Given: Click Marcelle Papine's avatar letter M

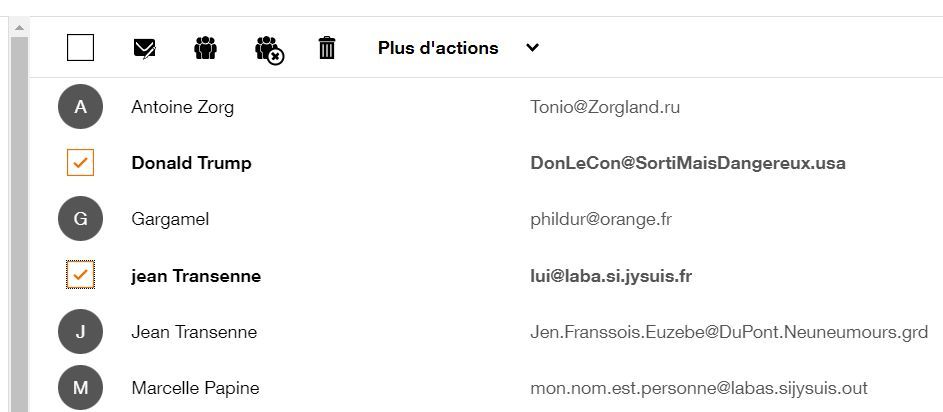Looking at the screenshot, I should pos(80,388).
